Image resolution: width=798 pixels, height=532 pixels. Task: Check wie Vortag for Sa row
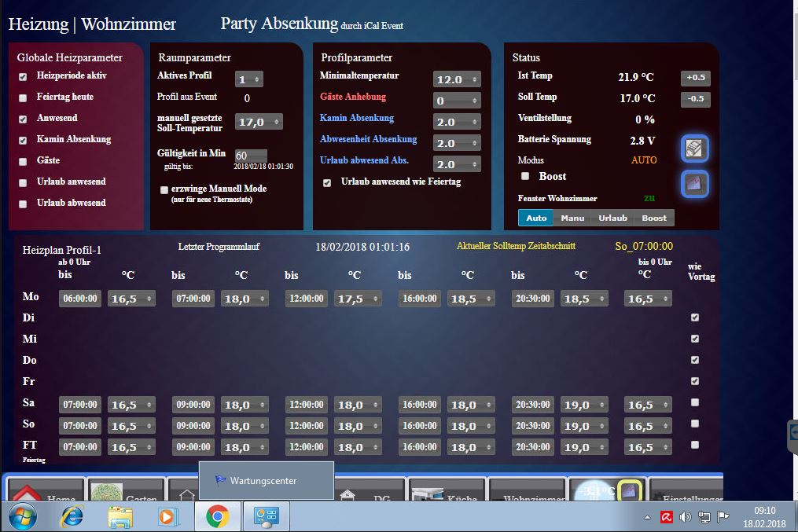click(695, 402)
